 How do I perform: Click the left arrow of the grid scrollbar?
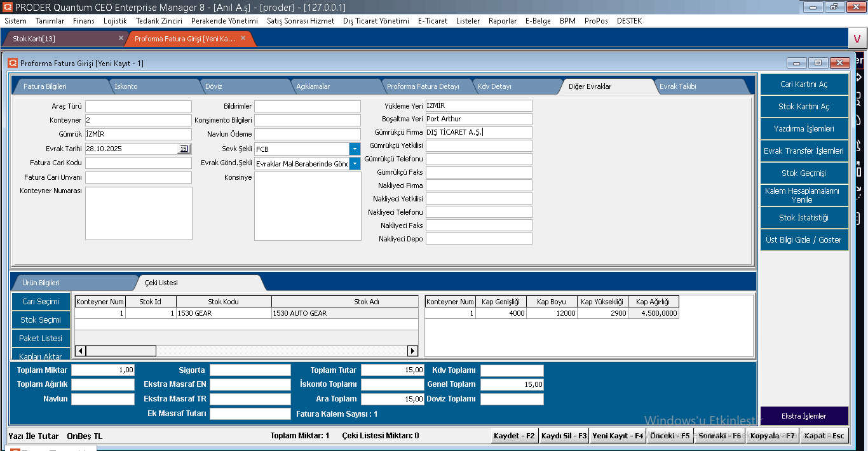[x=81, y=351]
